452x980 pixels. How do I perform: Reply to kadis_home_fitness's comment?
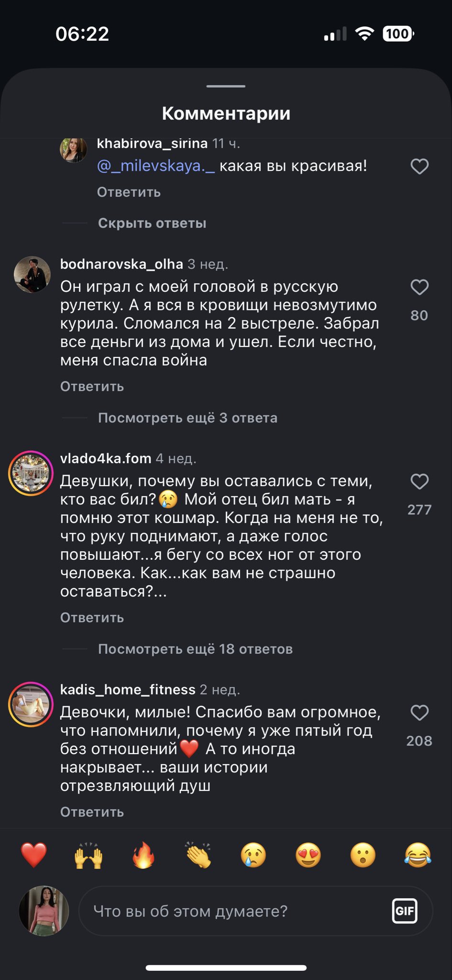click(92, 812)
